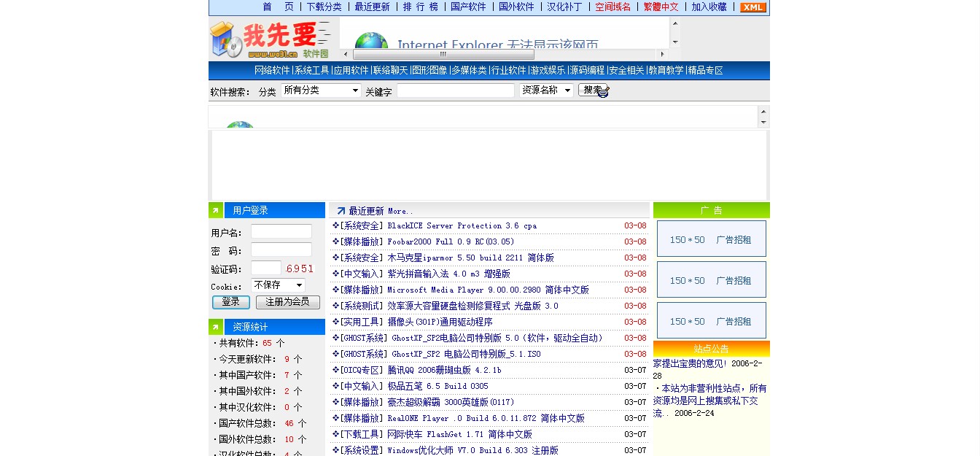Image resolution: width=980 pixels, height=456 pixels.
Task: Open 网际快车 FlashGet 1.71 简体中文版 entry
Action: pyautogui.click(x=459, y=435)
